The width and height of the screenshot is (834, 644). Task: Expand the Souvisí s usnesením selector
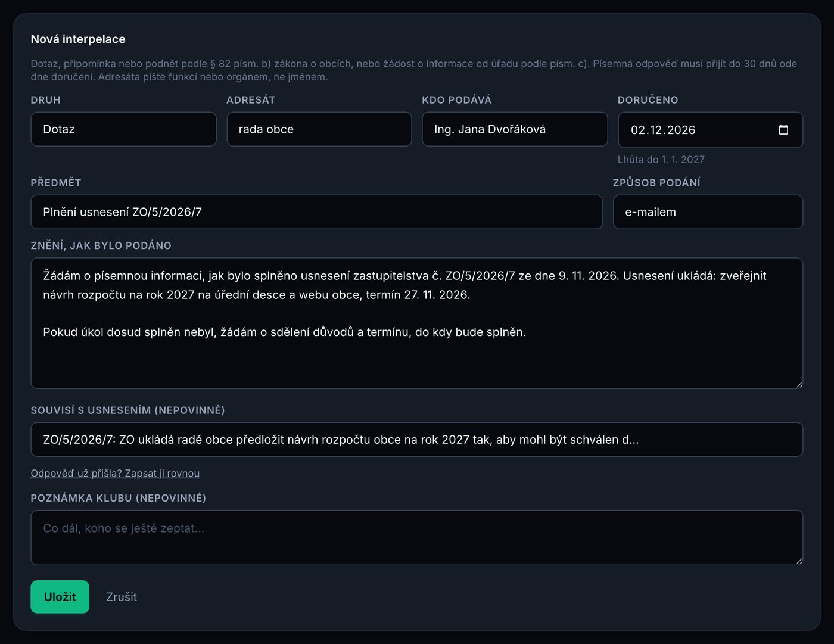416,440
